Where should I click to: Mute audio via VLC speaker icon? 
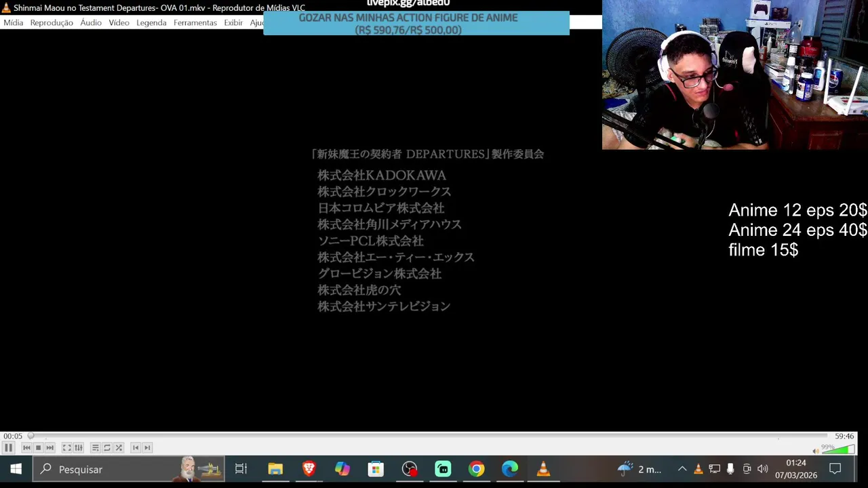click(816, 451)
